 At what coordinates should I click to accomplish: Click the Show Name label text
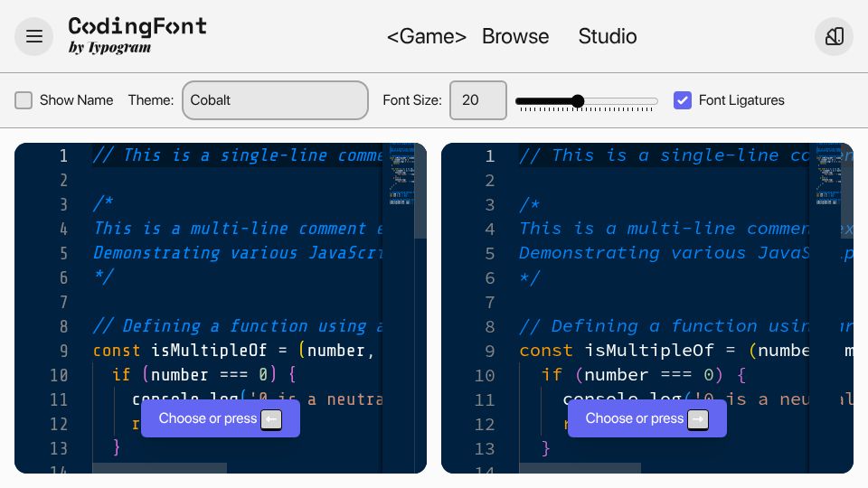pos(76,100)
